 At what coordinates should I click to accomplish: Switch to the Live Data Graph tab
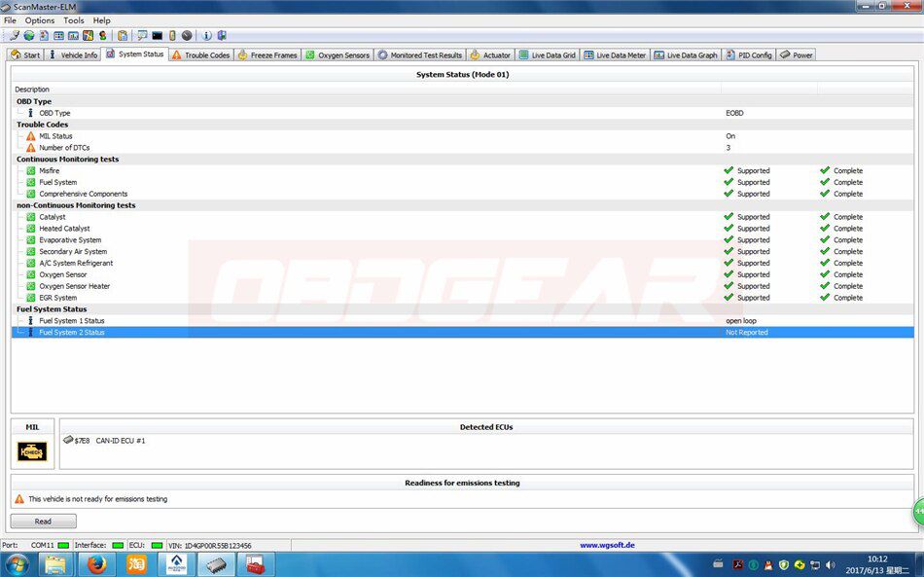point(686,54)
